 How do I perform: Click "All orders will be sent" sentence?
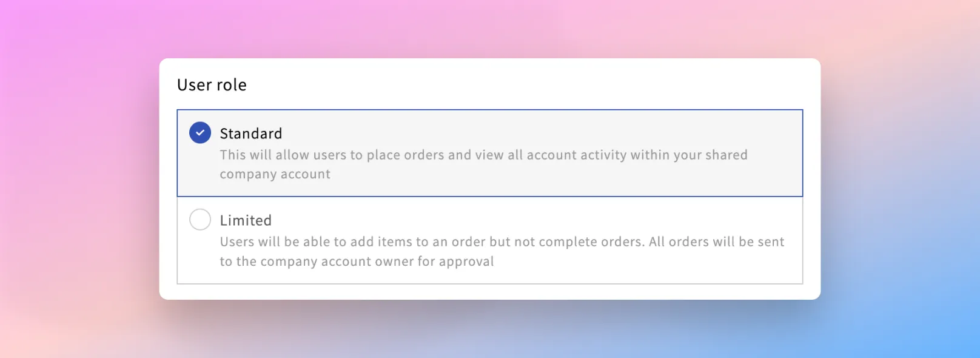click(717, 241)
